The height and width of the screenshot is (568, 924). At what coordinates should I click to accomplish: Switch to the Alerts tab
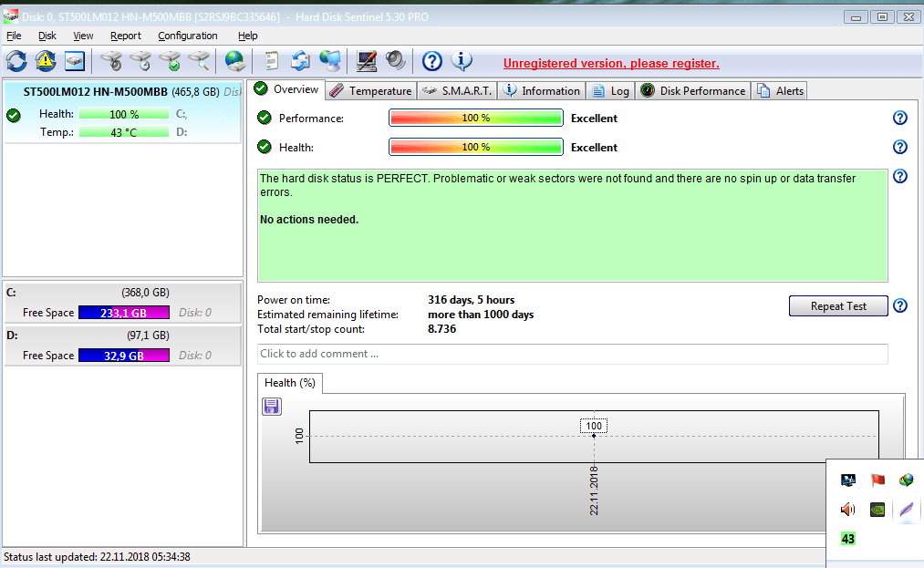[x=780, y=91]
